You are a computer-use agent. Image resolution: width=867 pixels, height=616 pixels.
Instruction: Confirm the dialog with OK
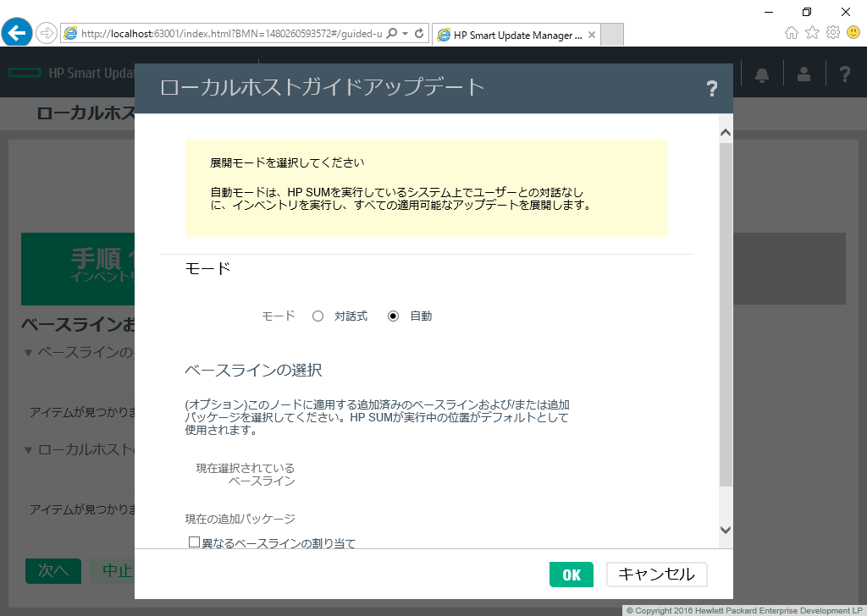pyautogui.click(x=572, y=575)
